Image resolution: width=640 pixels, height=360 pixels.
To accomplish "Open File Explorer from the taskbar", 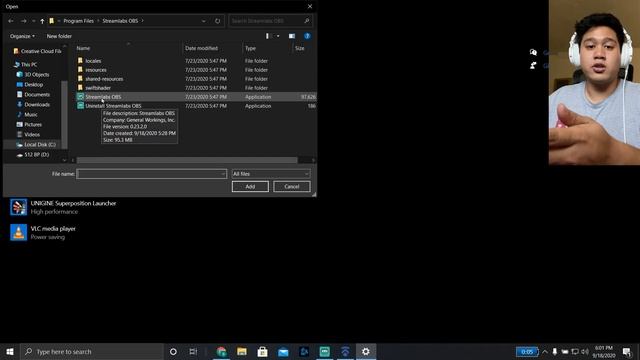I will click(242, 351).
